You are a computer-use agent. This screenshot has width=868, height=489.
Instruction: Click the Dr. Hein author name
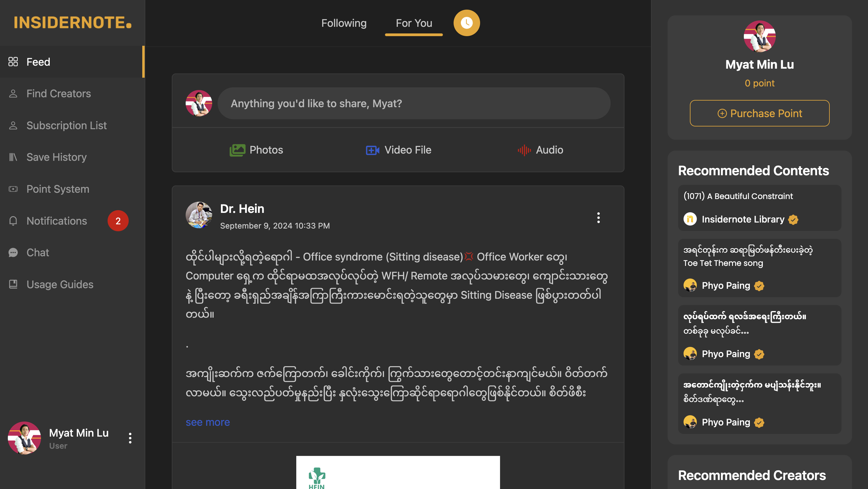(x=242, y=209)
